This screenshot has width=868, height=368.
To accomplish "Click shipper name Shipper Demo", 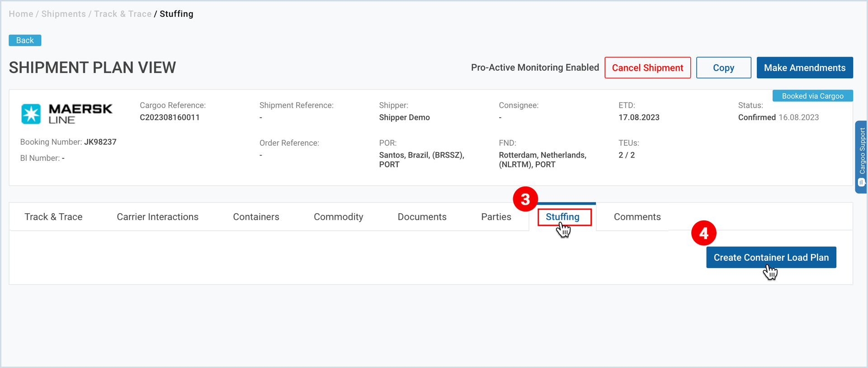I will tap(404, 117).
